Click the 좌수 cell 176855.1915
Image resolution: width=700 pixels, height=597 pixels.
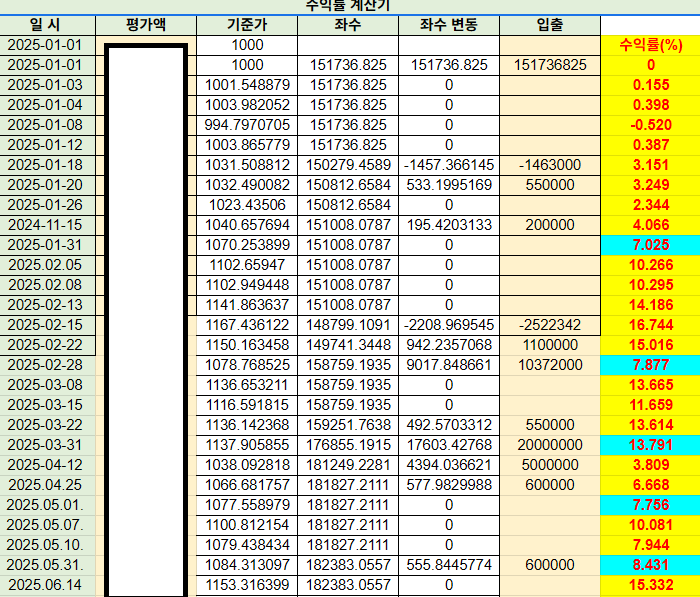point(348,445)
